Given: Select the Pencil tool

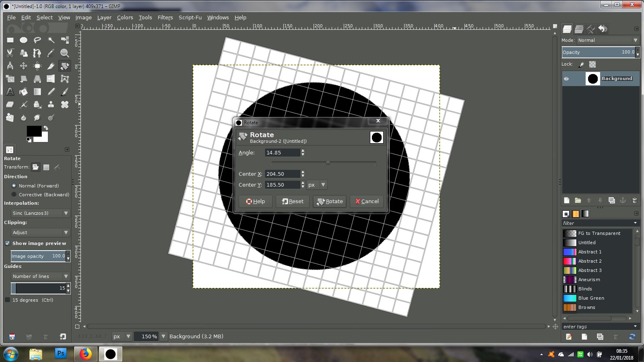Looking at the screenshot, I should [x=51, y=92].
